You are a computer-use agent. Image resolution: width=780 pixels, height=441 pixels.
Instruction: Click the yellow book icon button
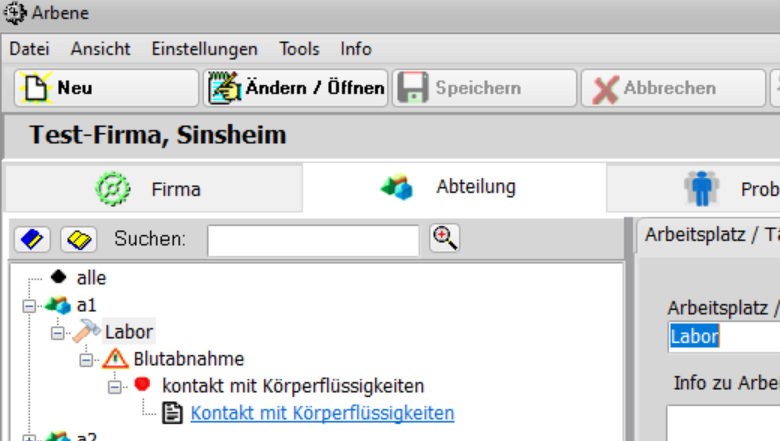tap(78, 240)
